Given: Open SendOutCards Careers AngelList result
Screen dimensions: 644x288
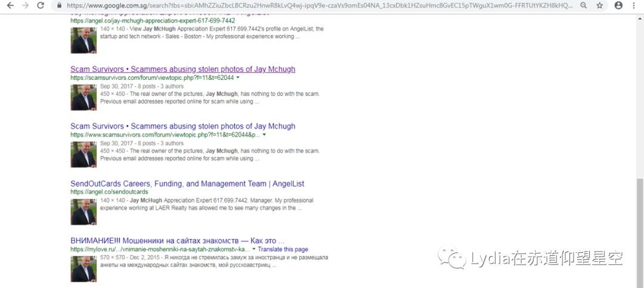Looking at the screenshot, I should [x=187, y=184].
